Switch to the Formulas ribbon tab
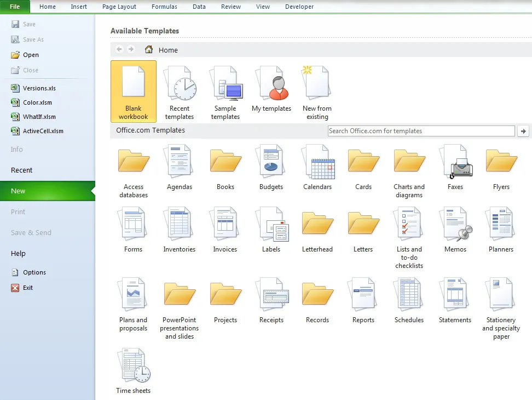Viewport: 532px width, 400px height. click(164, 7)
